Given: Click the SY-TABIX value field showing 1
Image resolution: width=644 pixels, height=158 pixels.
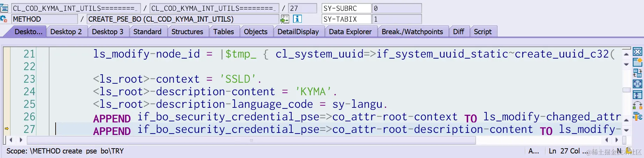Looking at the screenshot, I should [397, 19].
